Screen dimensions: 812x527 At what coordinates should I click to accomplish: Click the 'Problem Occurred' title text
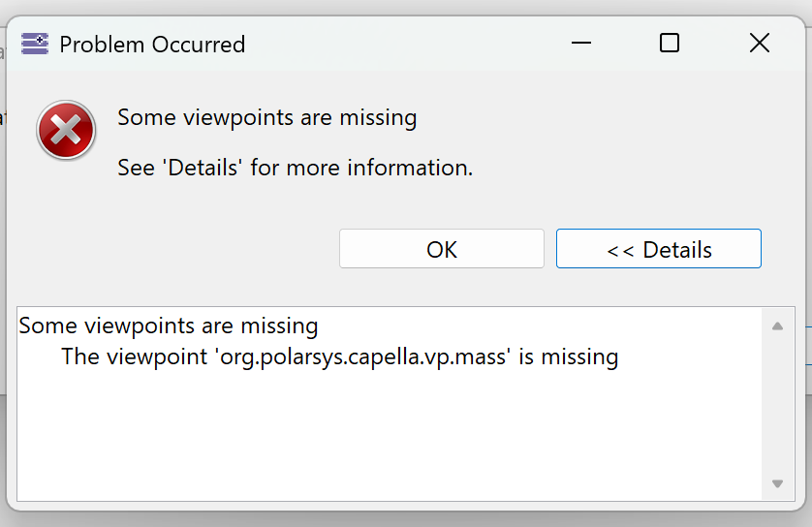(152, 45)
